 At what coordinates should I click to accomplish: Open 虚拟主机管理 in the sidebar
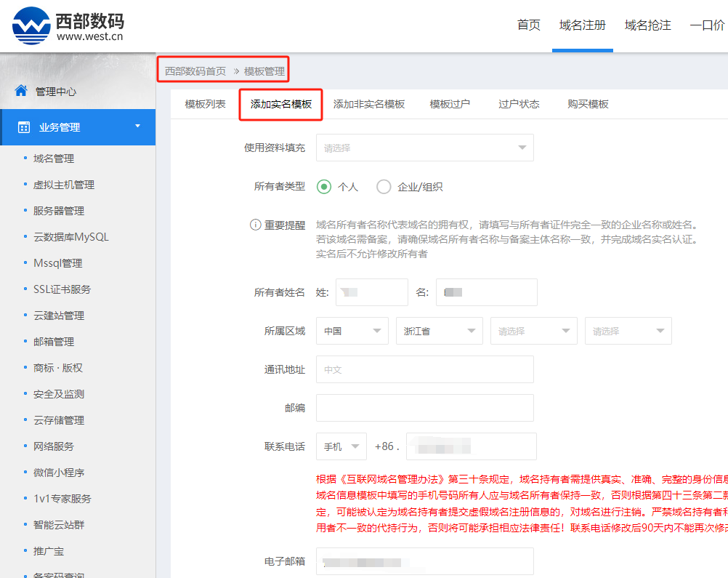pos(64,185)
